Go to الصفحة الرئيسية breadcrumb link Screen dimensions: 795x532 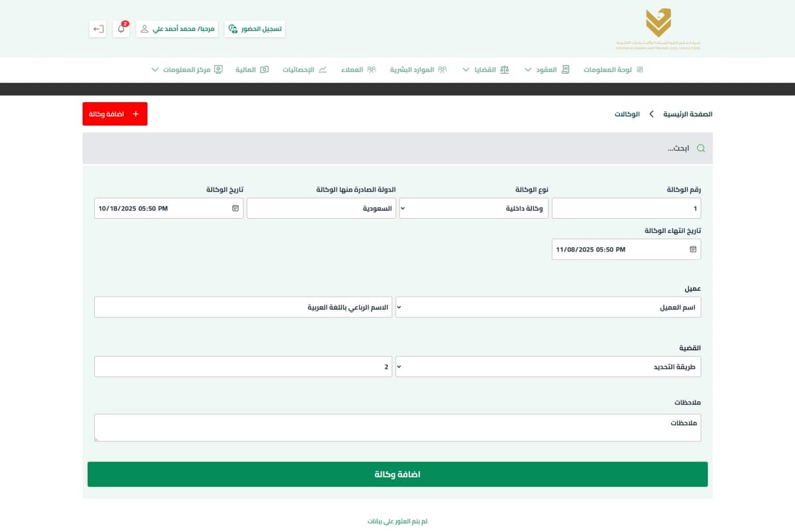pos(688,114)
